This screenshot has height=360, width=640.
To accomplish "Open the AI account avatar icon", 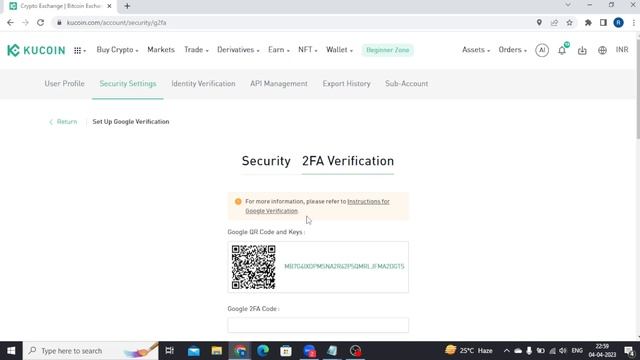I will pos(542,50).
